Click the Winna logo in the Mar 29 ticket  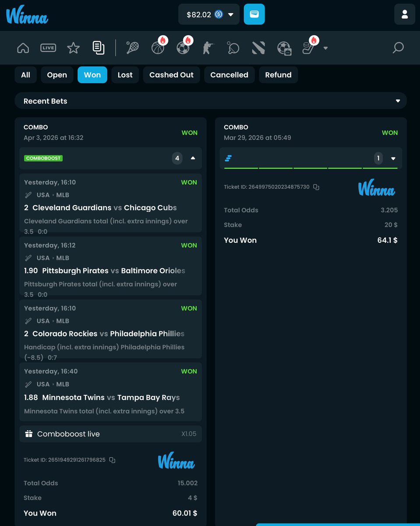[377, 187]
